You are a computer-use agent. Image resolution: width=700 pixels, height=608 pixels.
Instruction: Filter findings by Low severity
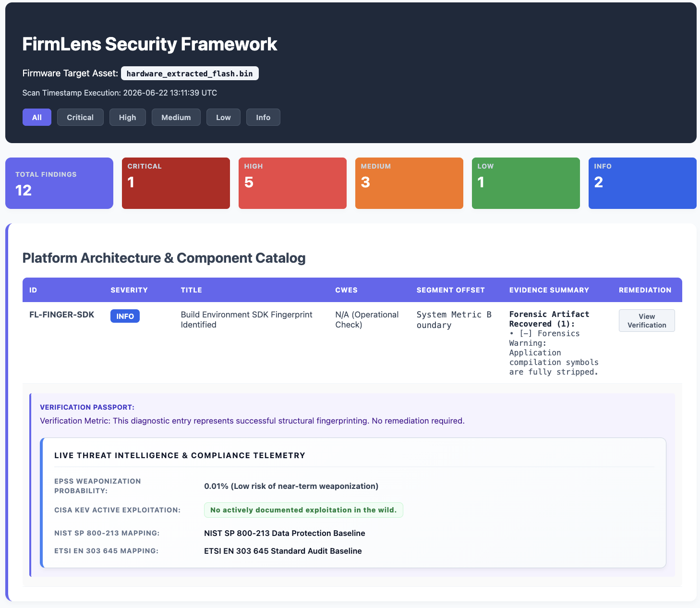223,117
